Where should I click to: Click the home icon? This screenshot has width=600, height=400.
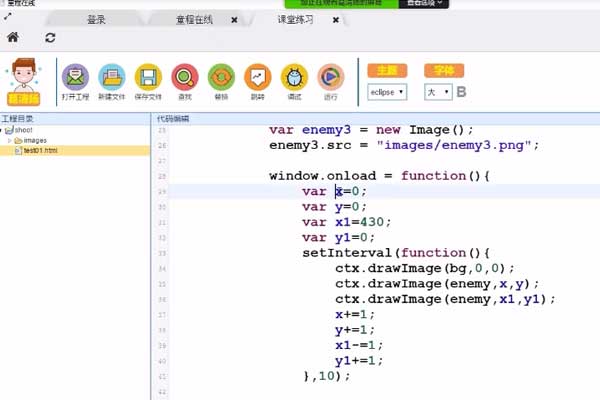tap(12, 37)
